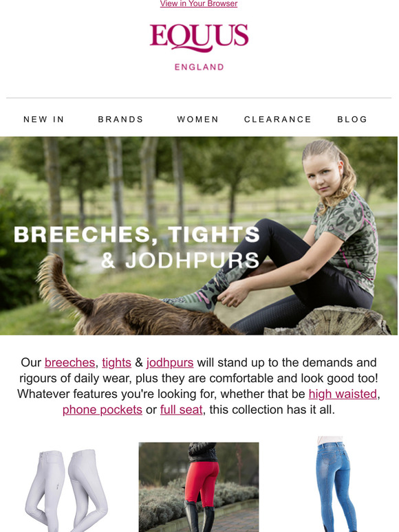This screenshot has height=532, width=399.
Task: Visit the BLOG navigation link
Action: click(x=352, y=120)
